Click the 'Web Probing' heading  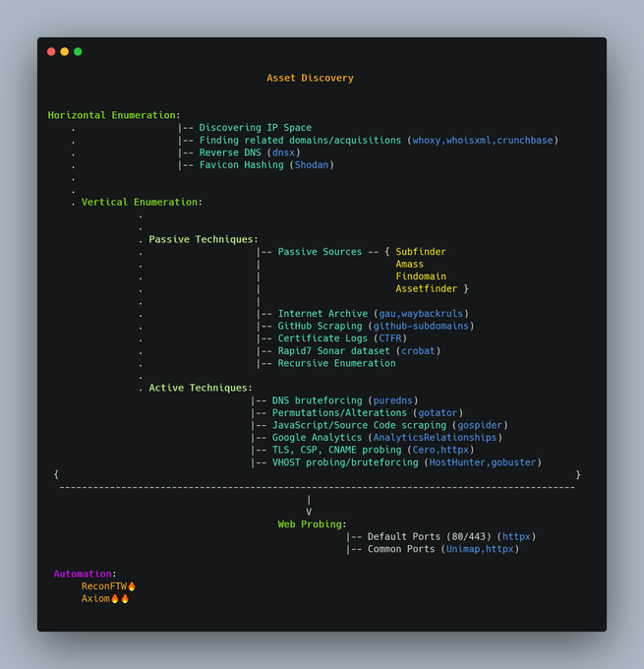pyautogui.click(x=310, y=524)
